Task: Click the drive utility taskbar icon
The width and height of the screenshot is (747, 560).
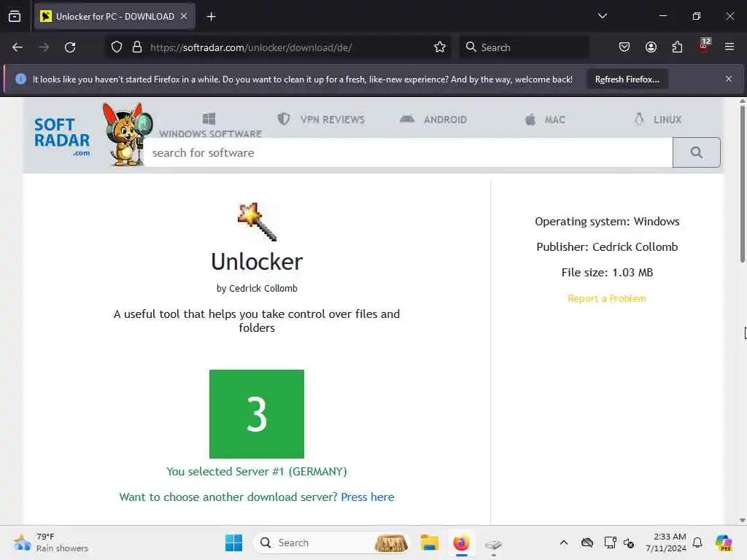Action: point(494,543)
